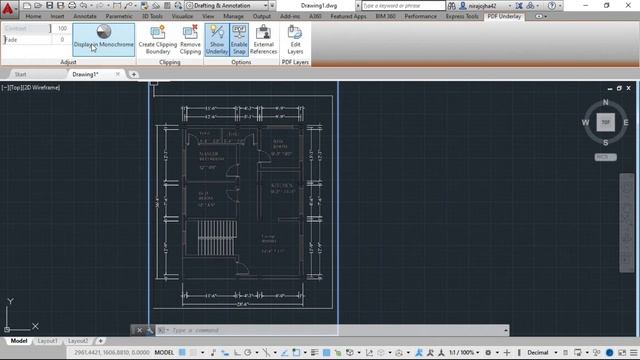Click the Contrast value field showing 100
The width and height of the screenshot is (640, 360).
62,29
